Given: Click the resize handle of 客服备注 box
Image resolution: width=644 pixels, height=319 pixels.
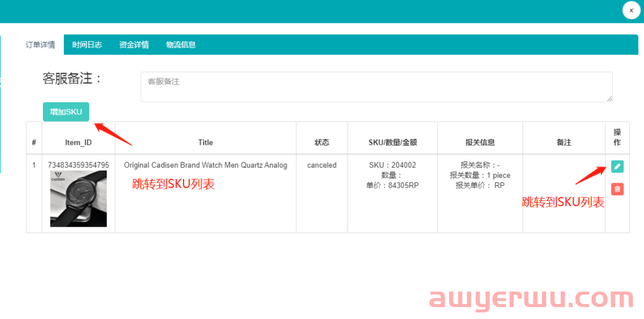Looking at the screenshot, I should [x=609, y=98].
